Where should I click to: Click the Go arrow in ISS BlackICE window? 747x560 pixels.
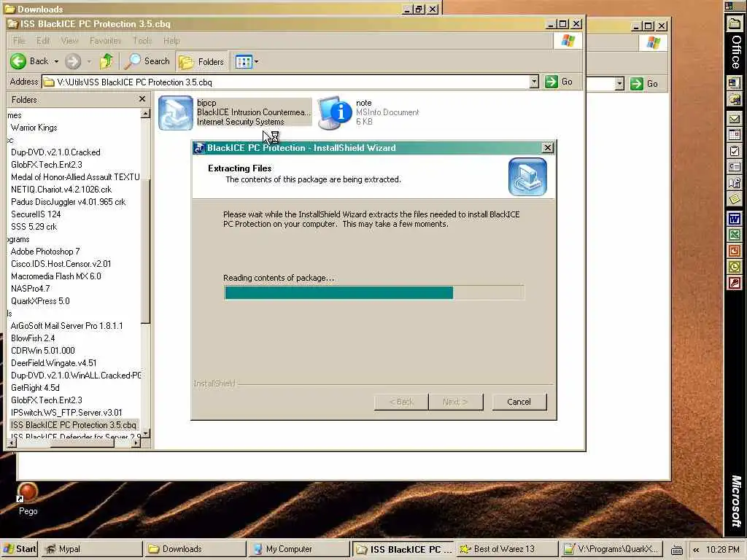point(551,82)
